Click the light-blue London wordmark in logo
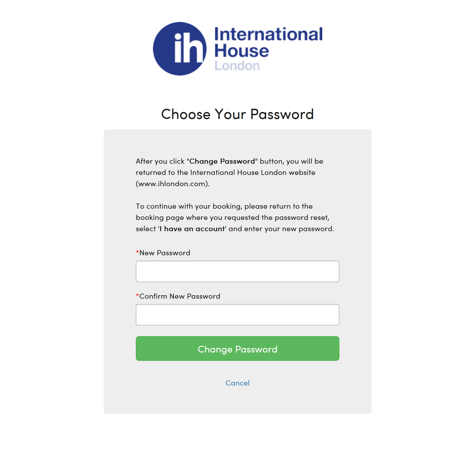 pos(237,66)
